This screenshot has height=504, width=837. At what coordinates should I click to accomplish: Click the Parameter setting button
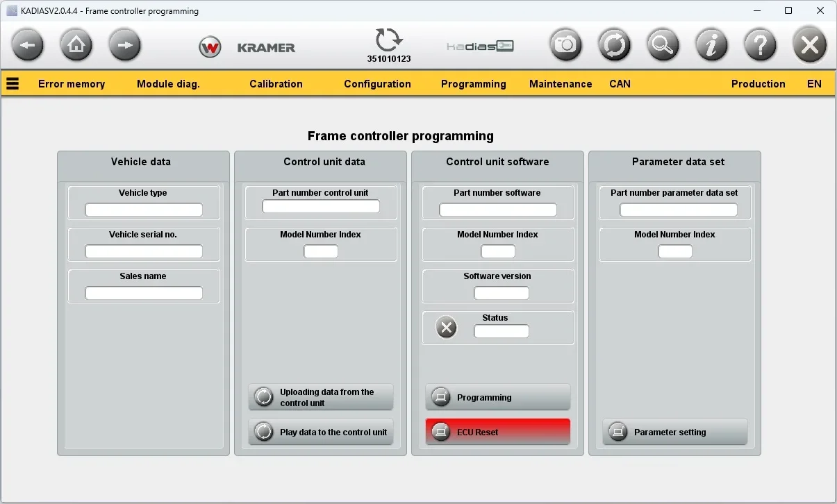(x=674, y=431)
